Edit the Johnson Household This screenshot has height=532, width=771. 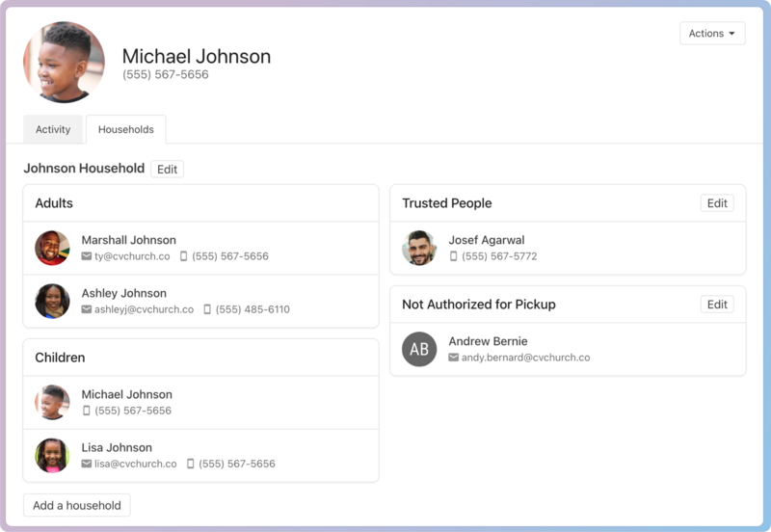pos(167,170)
